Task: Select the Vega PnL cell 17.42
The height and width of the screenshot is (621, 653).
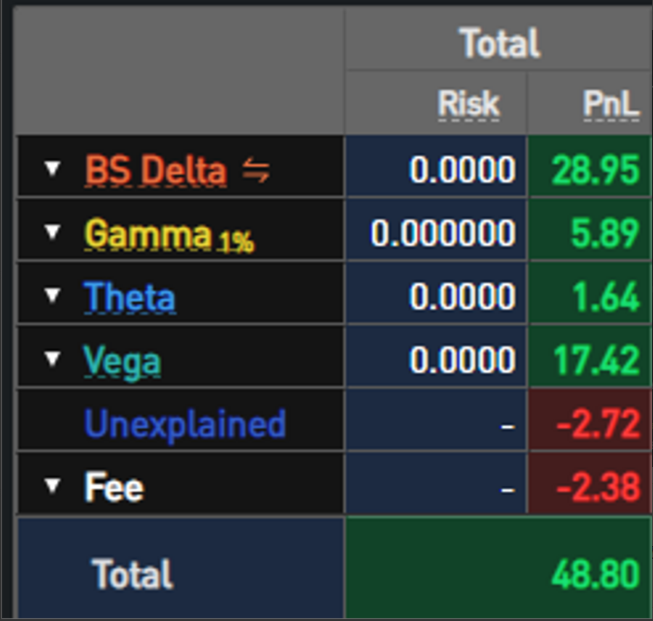Action: 596,360
